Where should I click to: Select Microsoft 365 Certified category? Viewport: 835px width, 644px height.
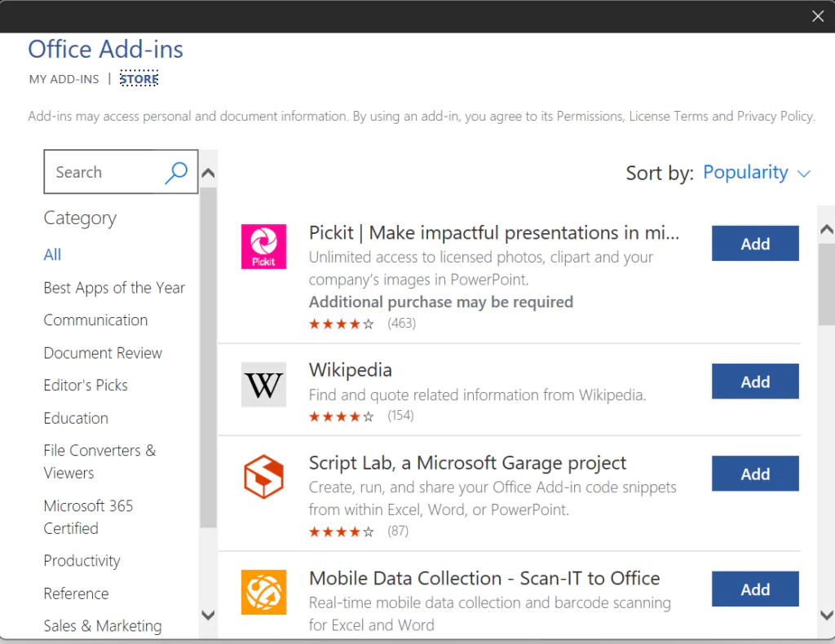[x=88, y=517]
